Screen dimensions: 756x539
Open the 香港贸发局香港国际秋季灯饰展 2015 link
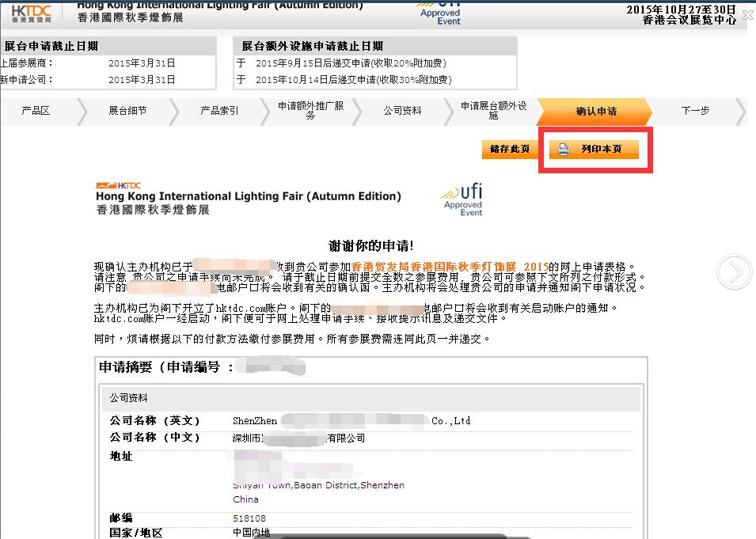coord(450,267)
